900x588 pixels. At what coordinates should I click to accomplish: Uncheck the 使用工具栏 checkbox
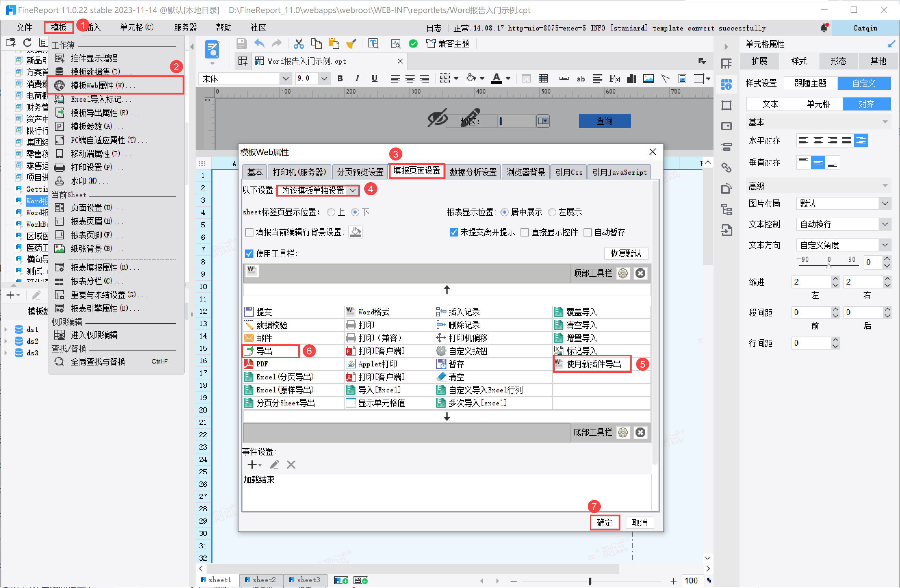click(249, 253)
